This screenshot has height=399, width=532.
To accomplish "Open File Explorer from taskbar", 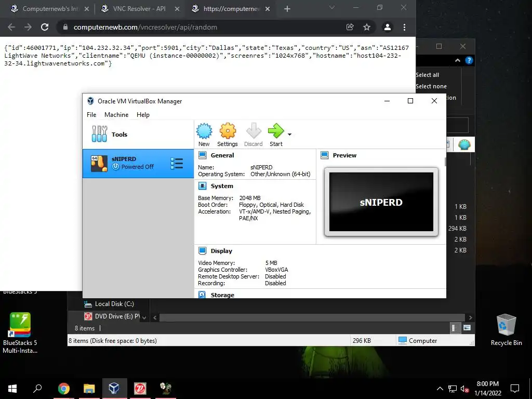I will (89, 388).
